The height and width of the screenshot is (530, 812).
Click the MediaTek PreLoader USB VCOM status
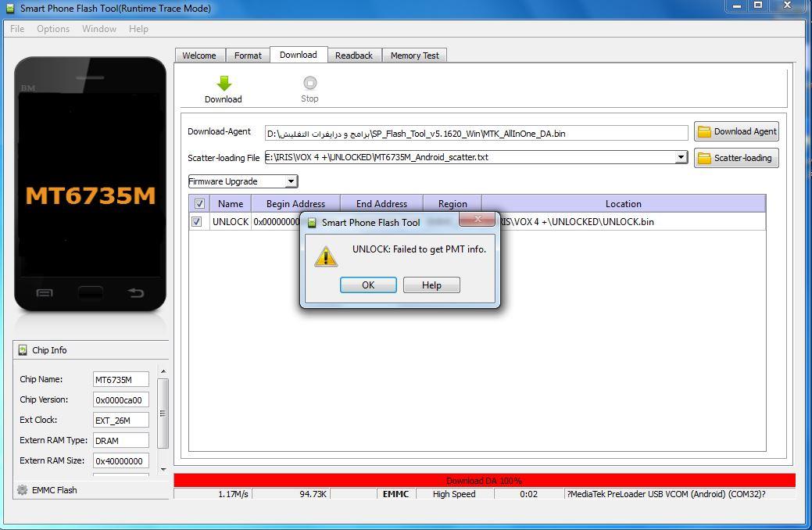pos(667,494)
